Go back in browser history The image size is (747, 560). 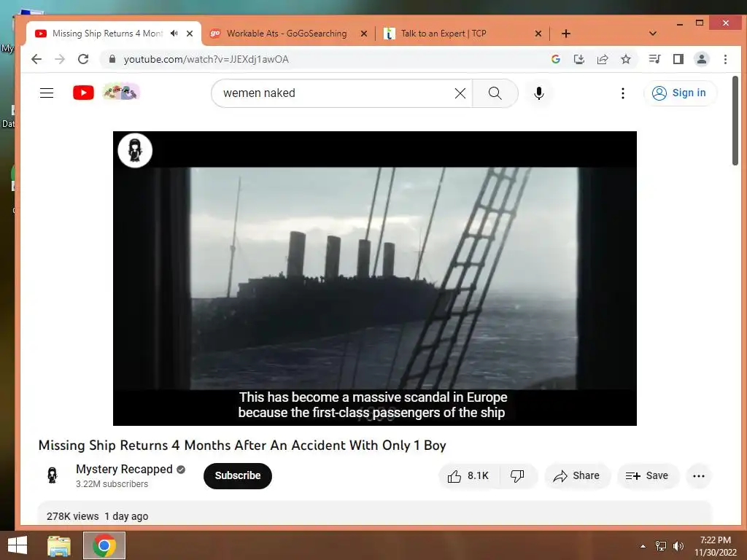[x=36, y=59]
